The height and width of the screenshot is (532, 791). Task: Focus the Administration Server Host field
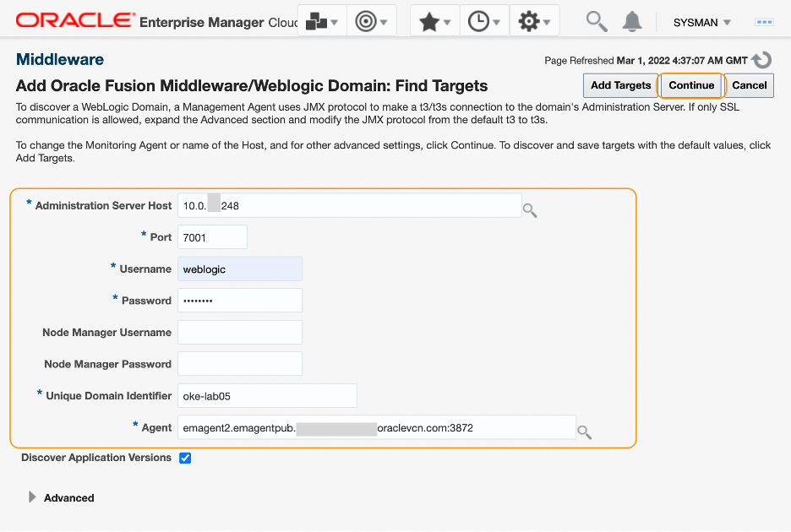click(x=350, y=206)
